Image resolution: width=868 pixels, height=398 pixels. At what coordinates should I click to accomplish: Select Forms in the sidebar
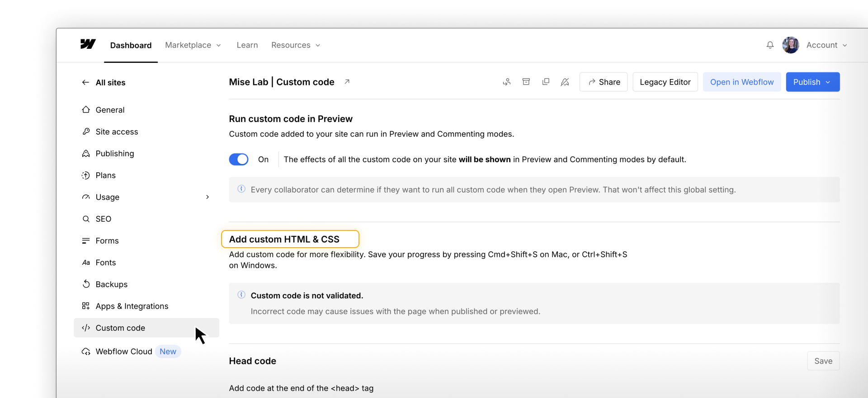146,241
